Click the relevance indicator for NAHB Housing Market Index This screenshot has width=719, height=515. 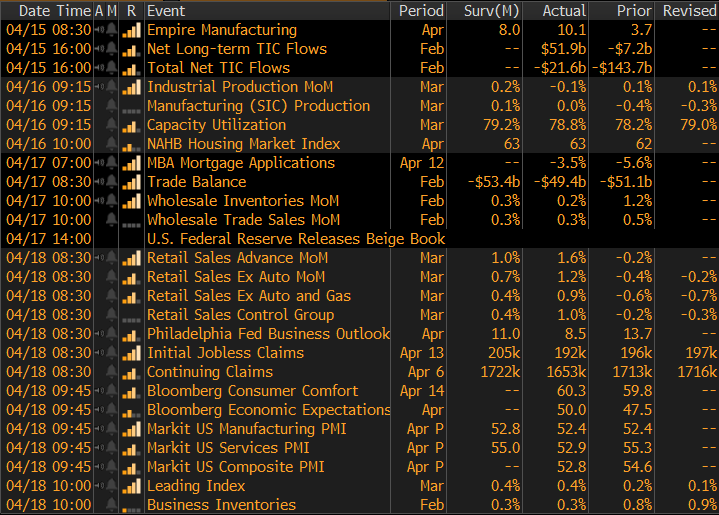coord(131,144)
